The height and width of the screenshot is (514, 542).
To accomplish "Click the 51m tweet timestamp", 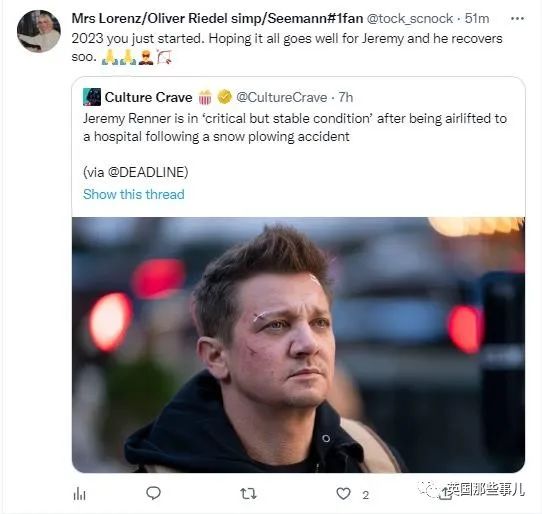I will (477, 18).
